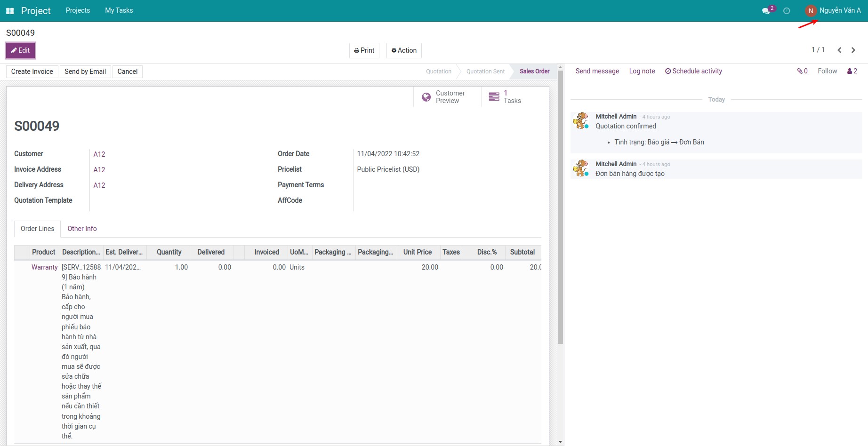This screenshot has width=868, height=446.
Task: Click the Nguyễn Văn A user avatar
Action: [x=811, y=11]
